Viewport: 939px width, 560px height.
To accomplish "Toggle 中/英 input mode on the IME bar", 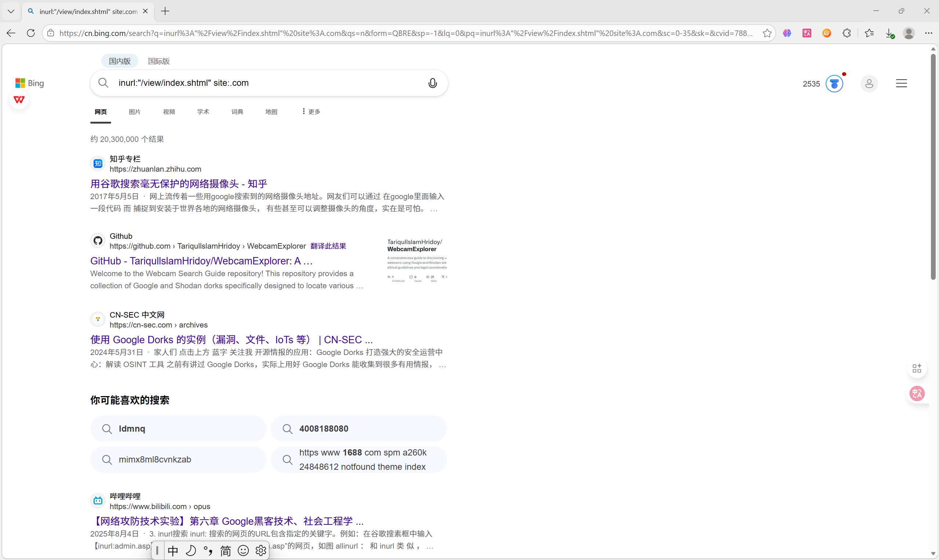I will tap(172, 550).
